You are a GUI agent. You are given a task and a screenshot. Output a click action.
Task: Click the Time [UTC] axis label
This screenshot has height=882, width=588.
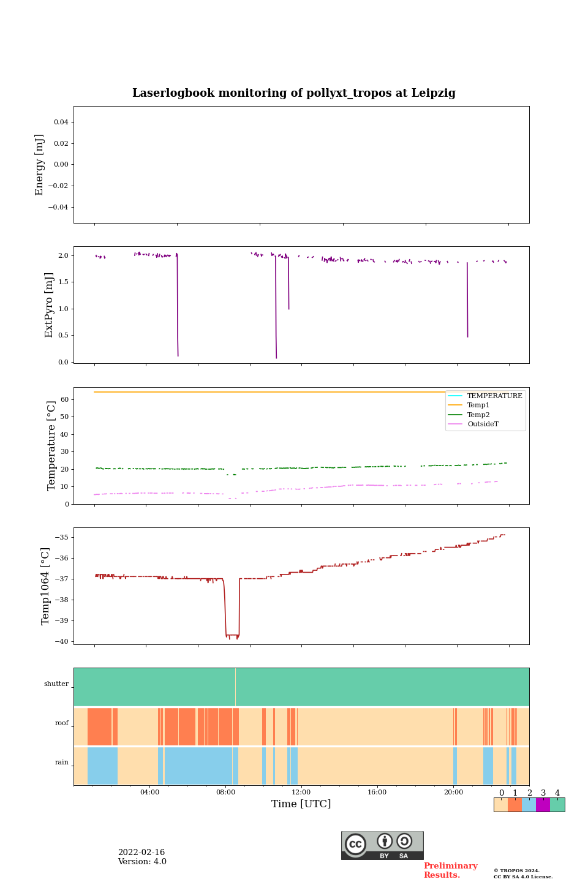click(301, 804)
